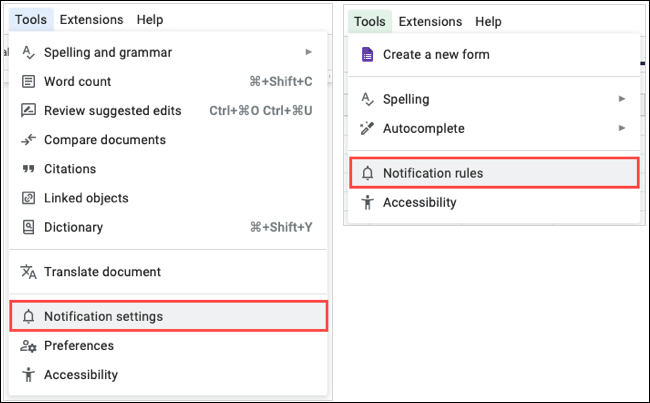
Task: Expand the Autocomplete submenu arrow
Action: (622, 128)
